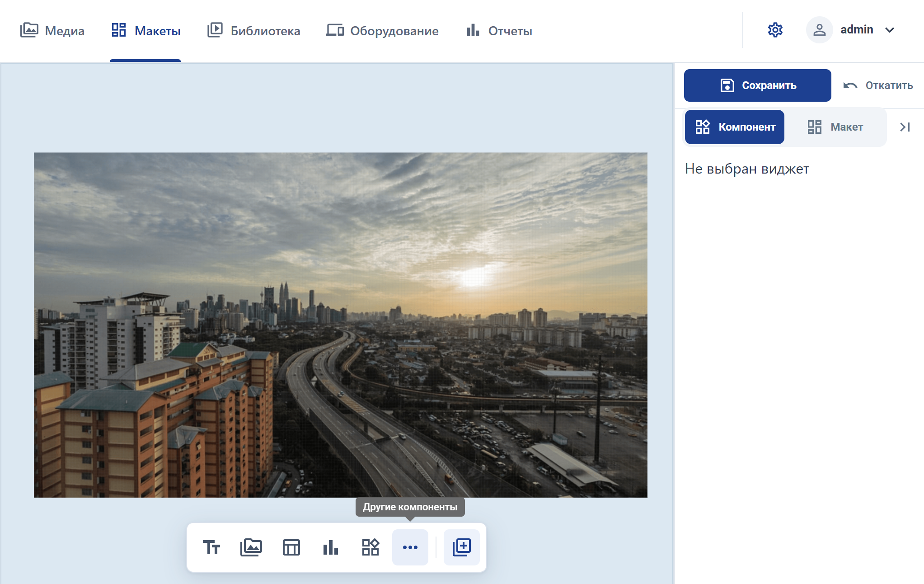Insert a table component

[x=291, y=547]
